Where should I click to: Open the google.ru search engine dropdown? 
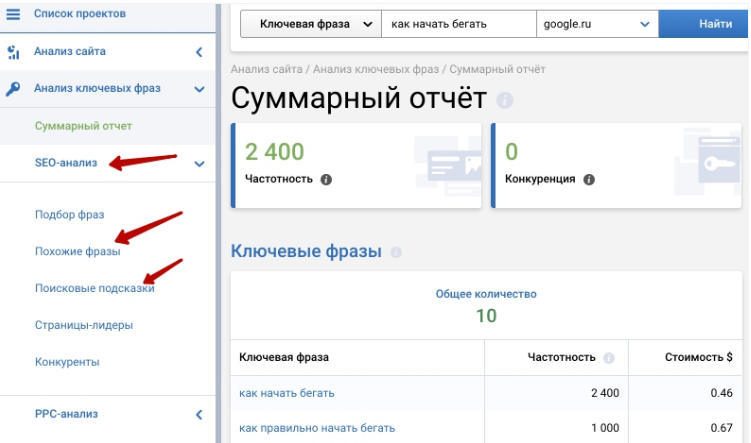coord(597,24)
